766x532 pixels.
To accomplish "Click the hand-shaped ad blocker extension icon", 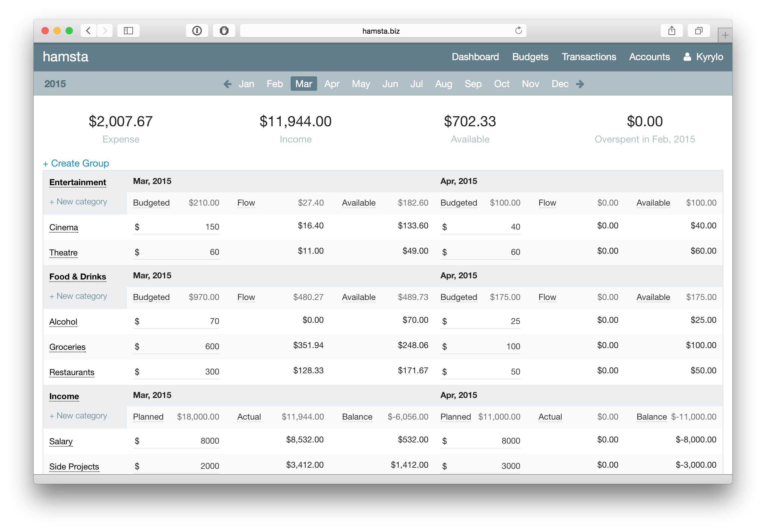I will coord(224,31).
